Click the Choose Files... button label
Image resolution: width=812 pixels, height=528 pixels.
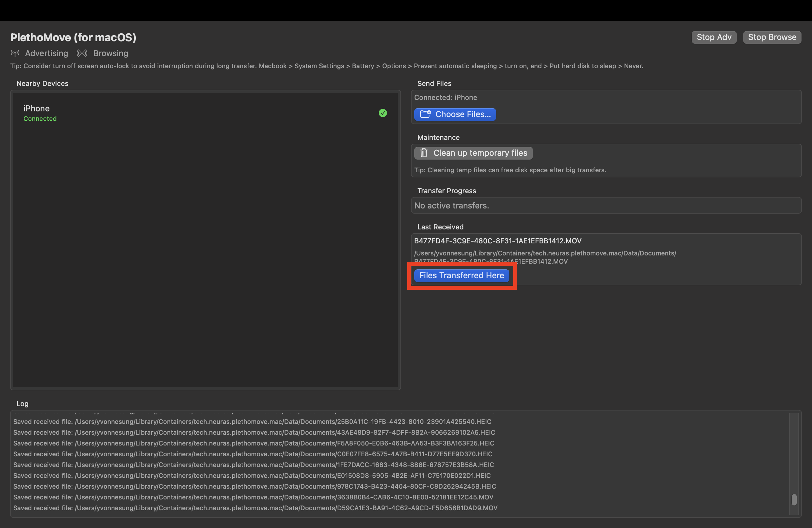pos(463,114)
